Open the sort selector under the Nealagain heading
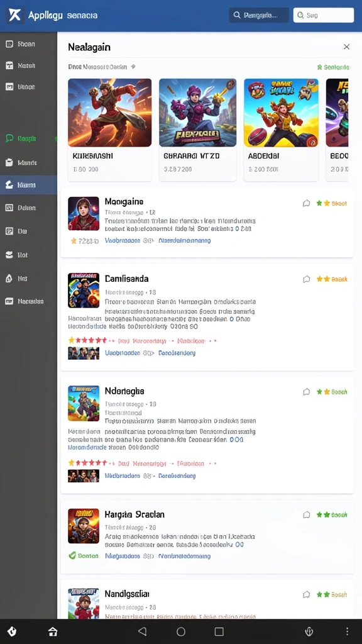 point(102,67)
